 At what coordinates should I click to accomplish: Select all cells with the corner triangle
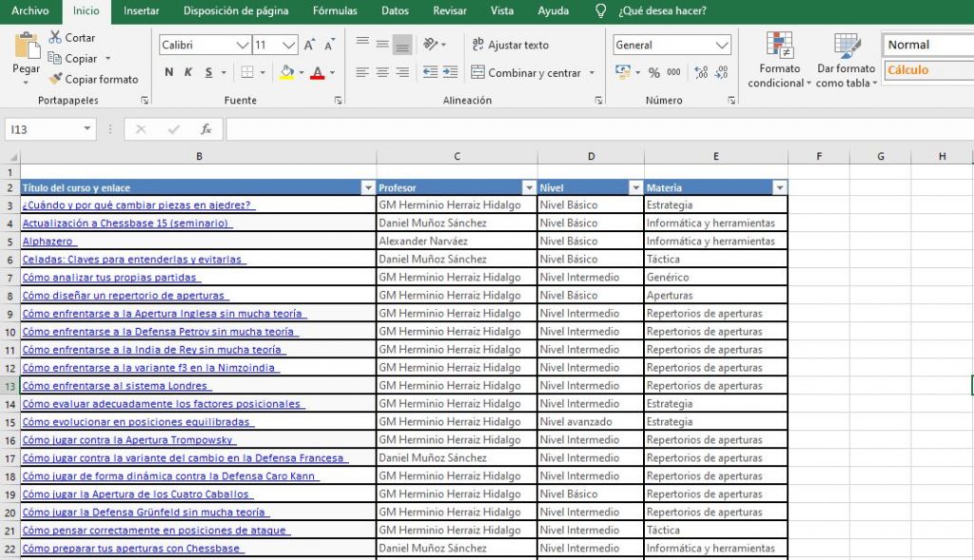click(x=12, y=157)
